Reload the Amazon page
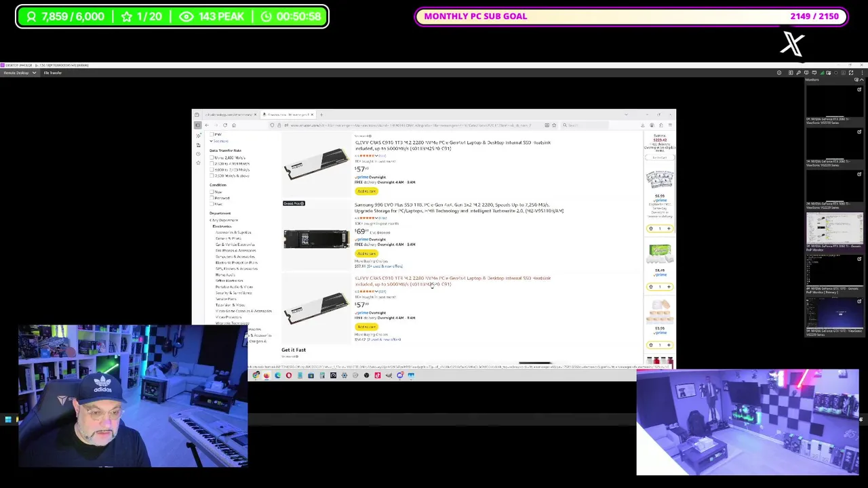 (x=225, y=125)
